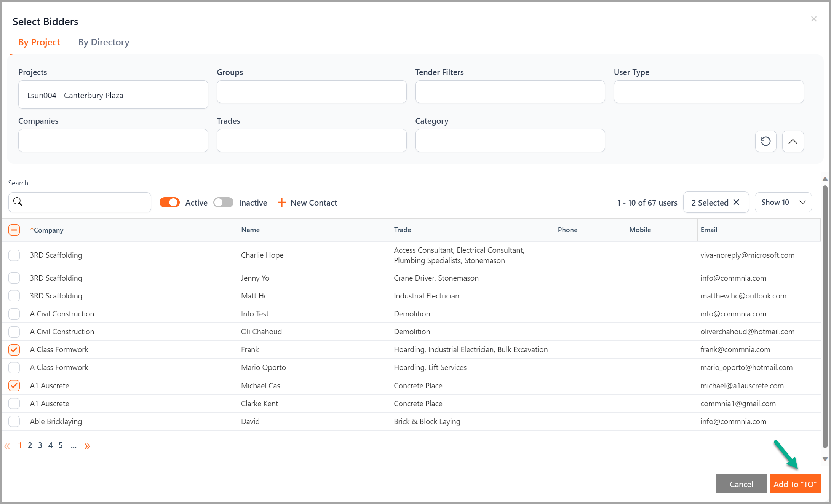Check the Matt Hc row checkbox
This screenshot has height=504, width=831.
coord(14,296)
